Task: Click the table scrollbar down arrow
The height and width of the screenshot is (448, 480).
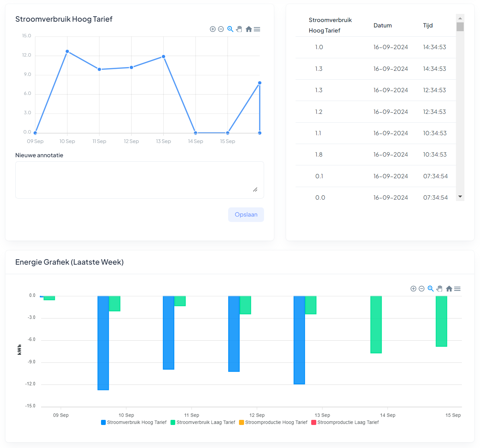Action: pos(460,197)
